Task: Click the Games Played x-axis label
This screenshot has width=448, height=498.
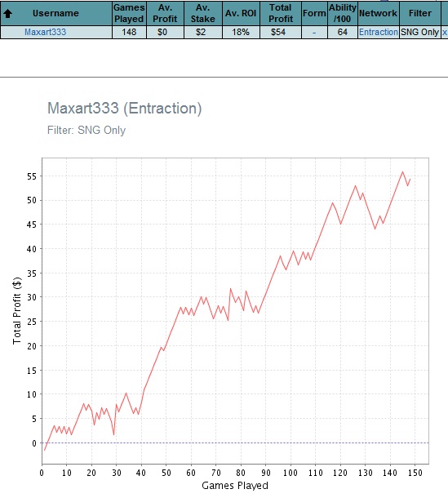Action: [x=235, y=486]
